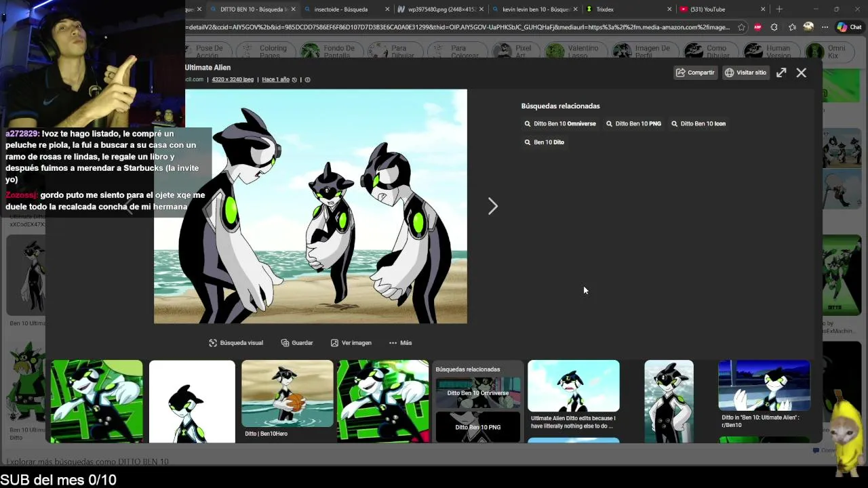The width and height of the screenshot is (868, 488).
Task: Open Ditto Ben 10 Omniverse related card
Action: click(478, 393)
